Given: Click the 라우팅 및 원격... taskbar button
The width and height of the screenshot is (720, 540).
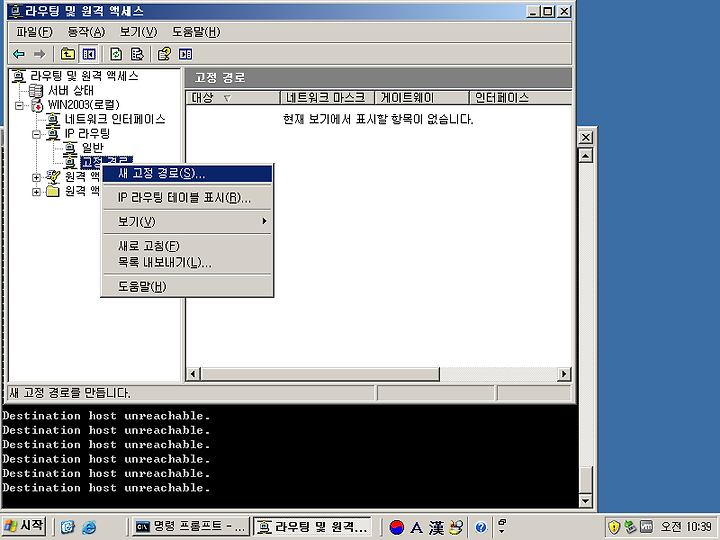Looking at the screenshot, I should (313, 527).
